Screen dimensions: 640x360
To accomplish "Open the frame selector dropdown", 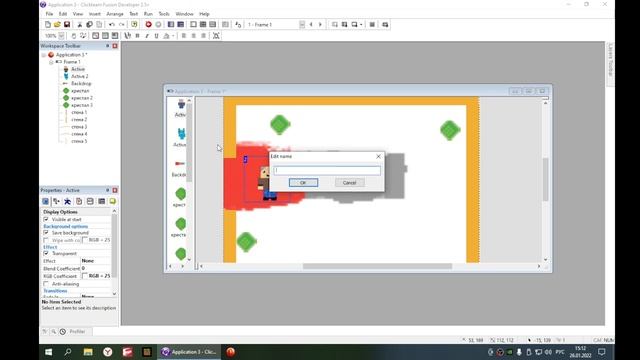I will click(302, 24).
